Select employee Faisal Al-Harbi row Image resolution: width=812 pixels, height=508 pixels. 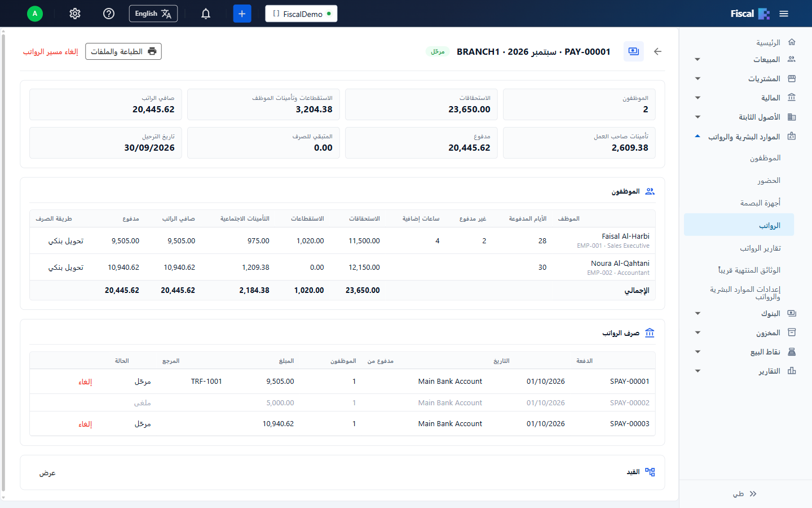pos(342,240)
